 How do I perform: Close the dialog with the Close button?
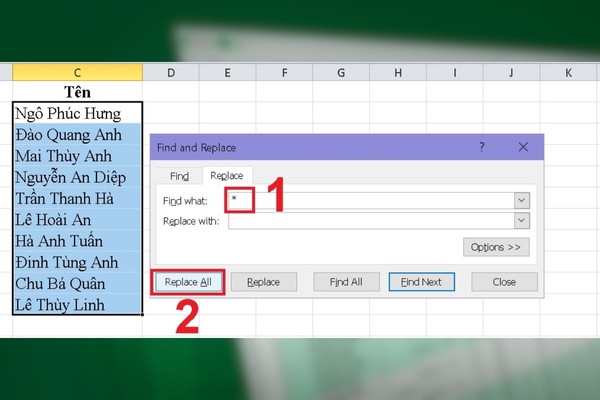[504, 282]
